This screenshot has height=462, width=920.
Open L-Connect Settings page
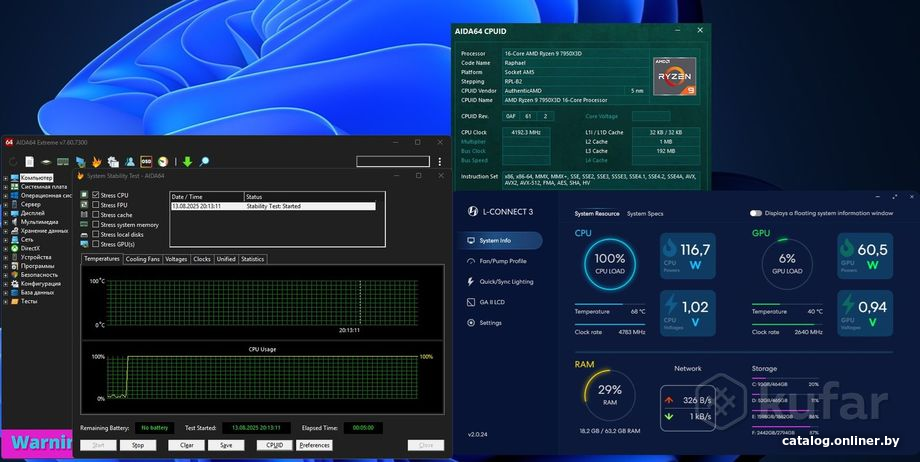[x=490, y=323]
